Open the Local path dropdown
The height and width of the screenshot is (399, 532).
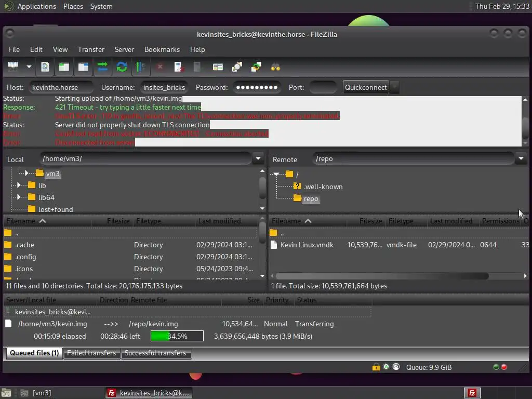click(x=258, y=158)
